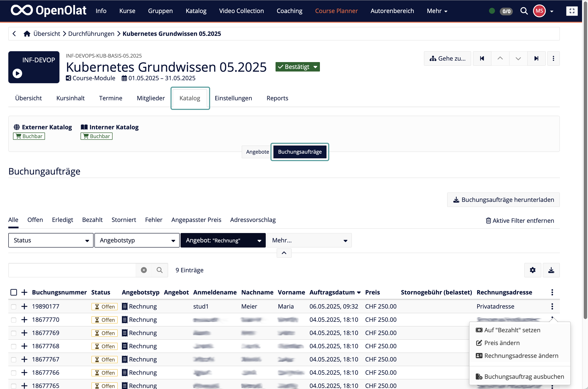Check the checkbox for booking 19890177

tap(14, 306)
